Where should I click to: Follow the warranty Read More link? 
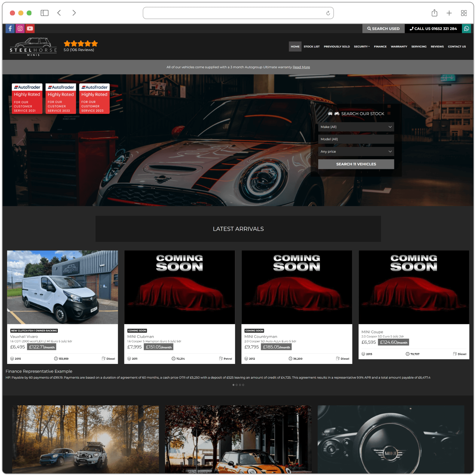tap(301, 67)
